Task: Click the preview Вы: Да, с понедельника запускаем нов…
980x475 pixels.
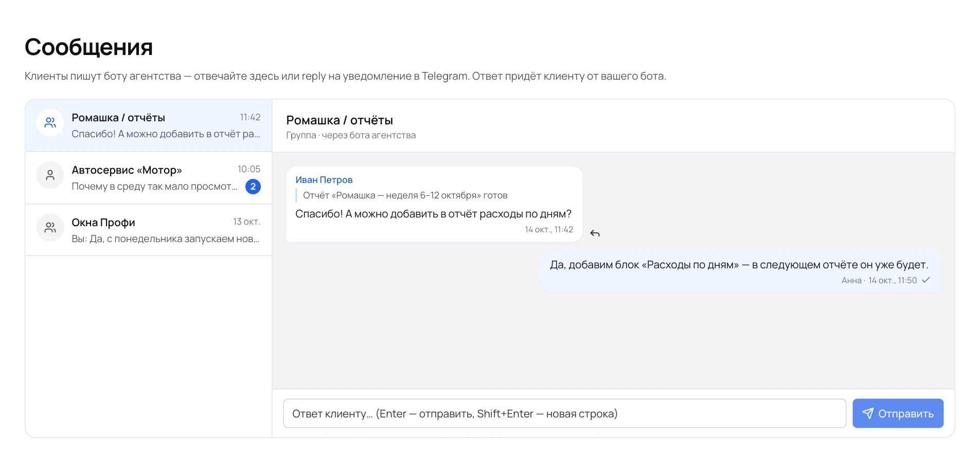Action: point(165,239)
